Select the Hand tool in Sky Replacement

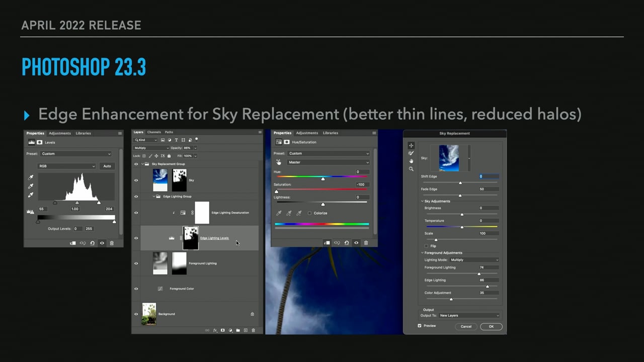click(x=411, y=161)
